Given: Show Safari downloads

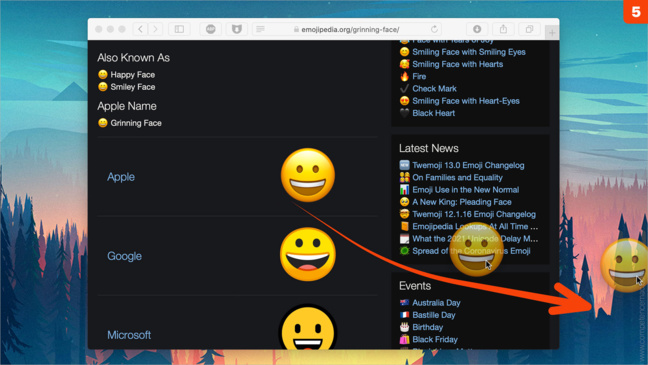Looking at the screenshot, I should pyautogui.click(x=477, y=29).
